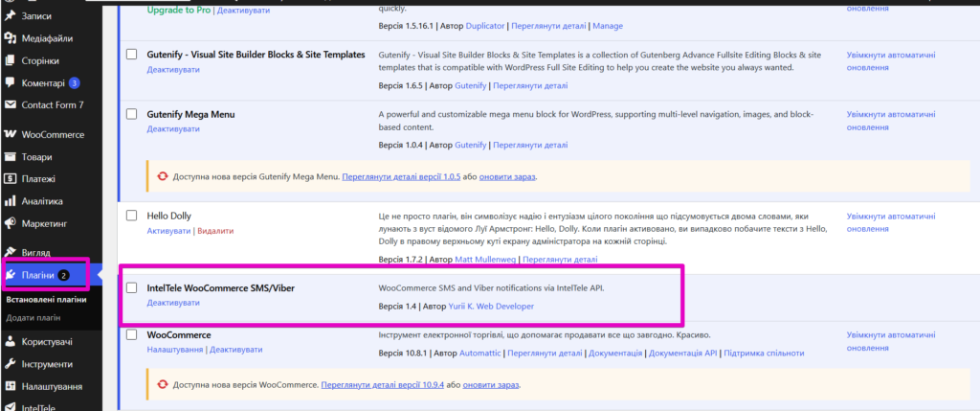Select Gutenify Visual Site Builder plugin checkbox
This screenshot has width=980, height=411.
click(131, 55)
